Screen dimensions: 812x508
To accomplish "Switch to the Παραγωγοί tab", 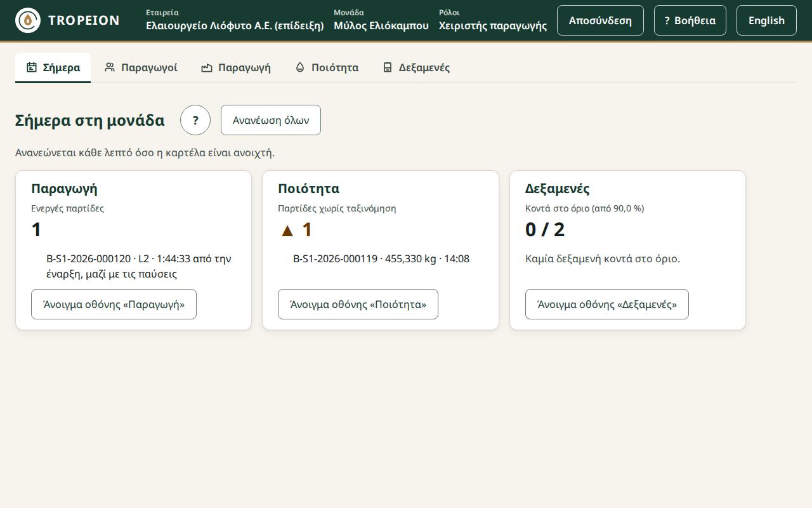I will pyautogui.click(x=141, y=67).
